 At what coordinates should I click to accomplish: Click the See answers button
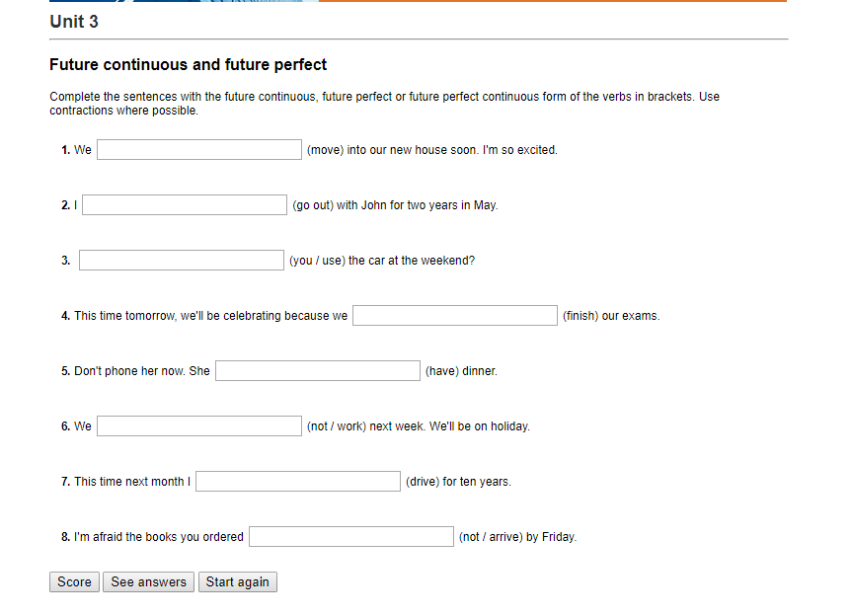point(148,581)
